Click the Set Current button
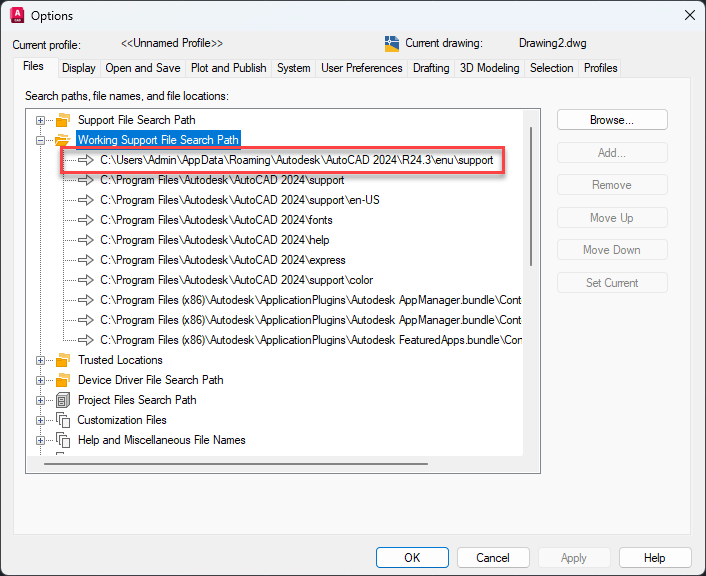706x576 pixels. (x=612, y=283)
